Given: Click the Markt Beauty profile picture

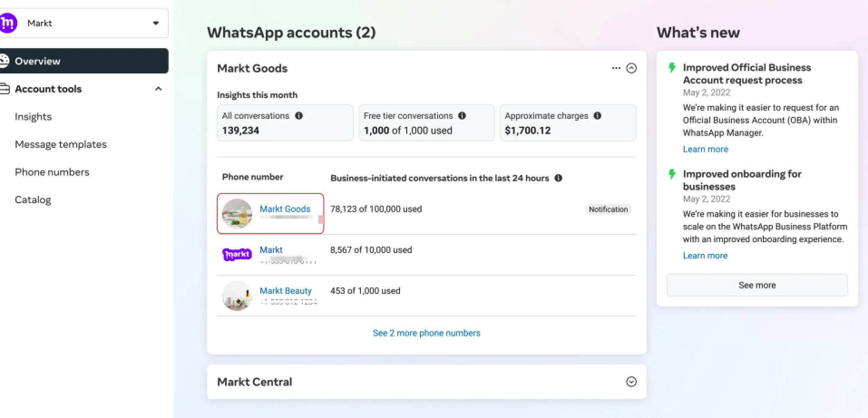Looking at the screenshot, I should [x=237, y=296].
